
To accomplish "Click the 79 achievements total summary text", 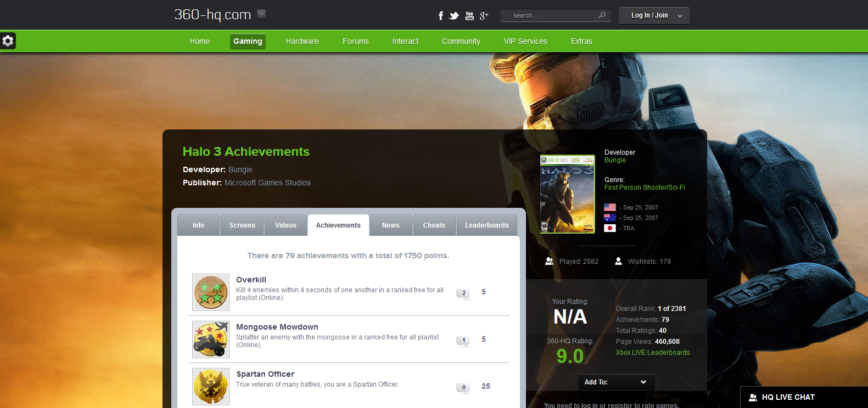I will click(x=348, y=256).
